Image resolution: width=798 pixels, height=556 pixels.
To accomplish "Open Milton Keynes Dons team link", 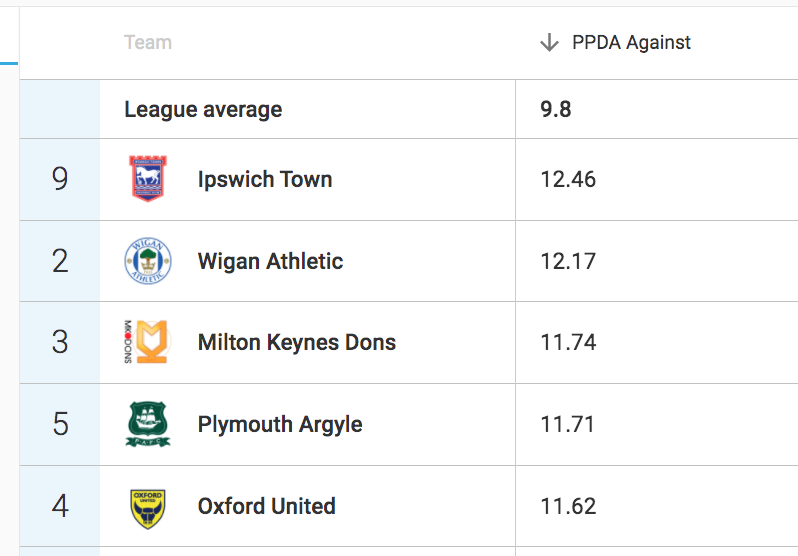I will pos(297,343).
